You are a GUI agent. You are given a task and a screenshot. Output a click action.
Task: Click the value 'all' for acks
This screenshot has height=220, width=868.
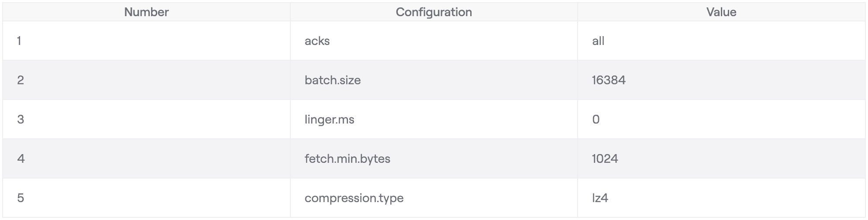[x=598, y=41]
